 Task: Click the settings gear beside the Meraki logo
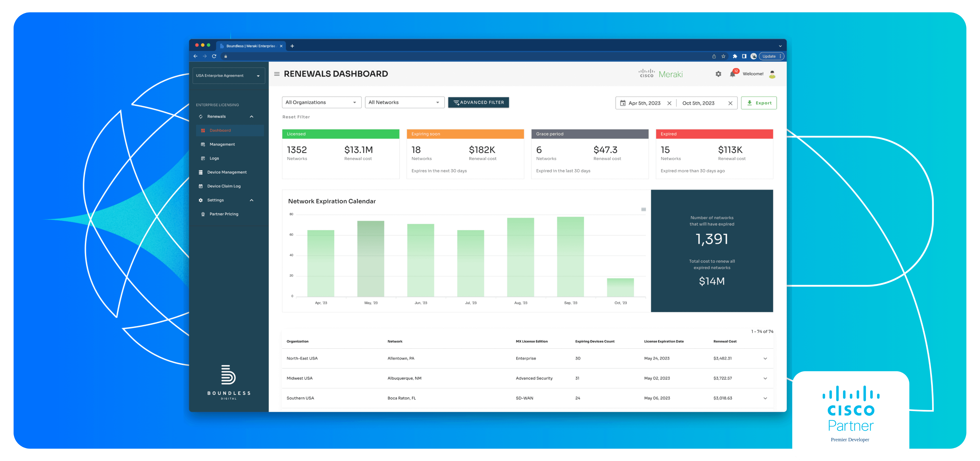[x=718, y=74]
